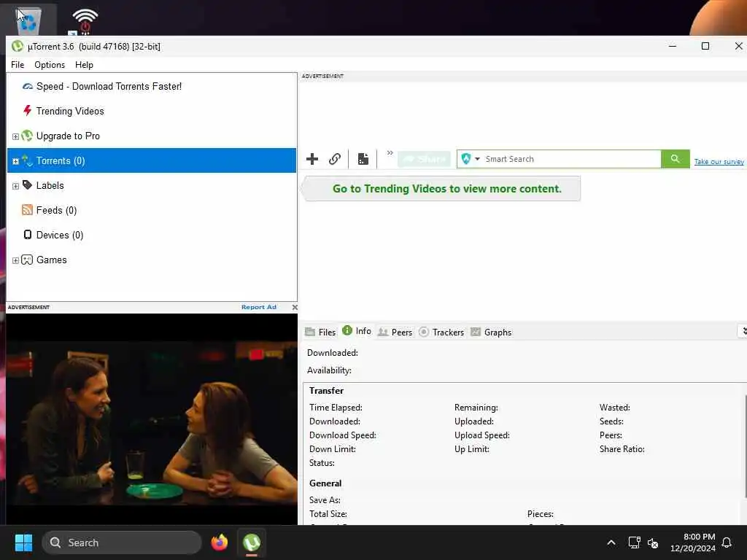This screenshot has height=560, width=747.
Task: Click the Create New Torrent file icon
Action: coord(363,159)
